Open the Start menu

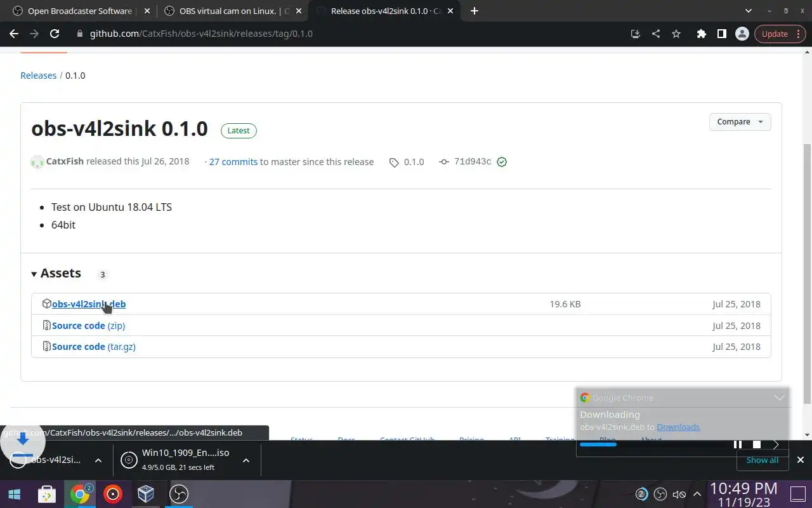pos(15,494)
